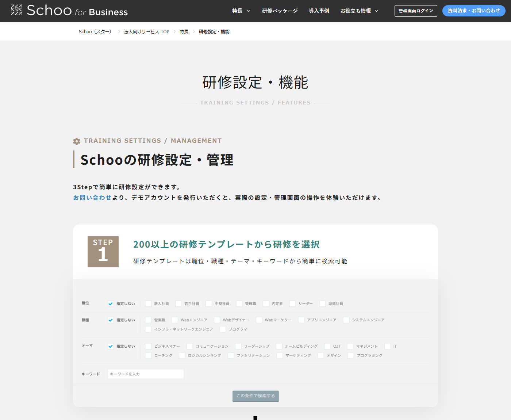Check the ファシリテーション checkbox

(231, 355)
